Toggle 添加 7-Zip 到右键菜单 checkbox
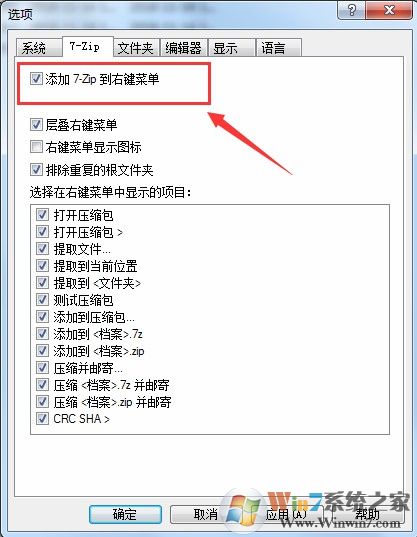The image size is (417, 537). click(x=36, y=78)
